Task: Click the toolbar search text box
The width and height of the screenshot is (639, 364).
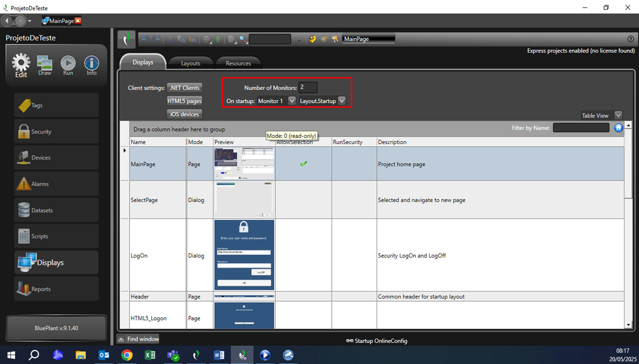Action: [270, 39]
